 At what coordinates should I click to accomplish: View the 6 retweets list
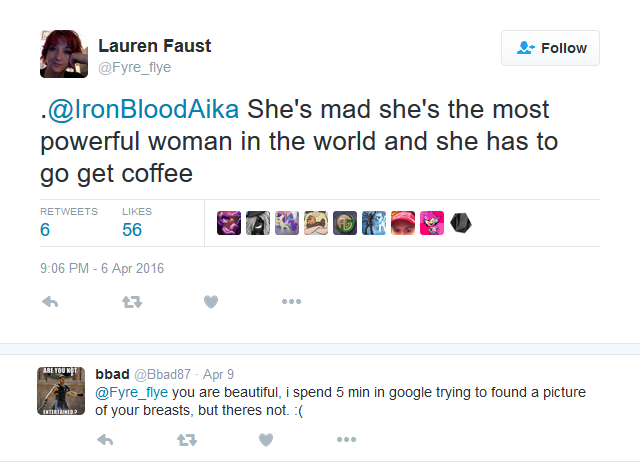tap(45, 229)
